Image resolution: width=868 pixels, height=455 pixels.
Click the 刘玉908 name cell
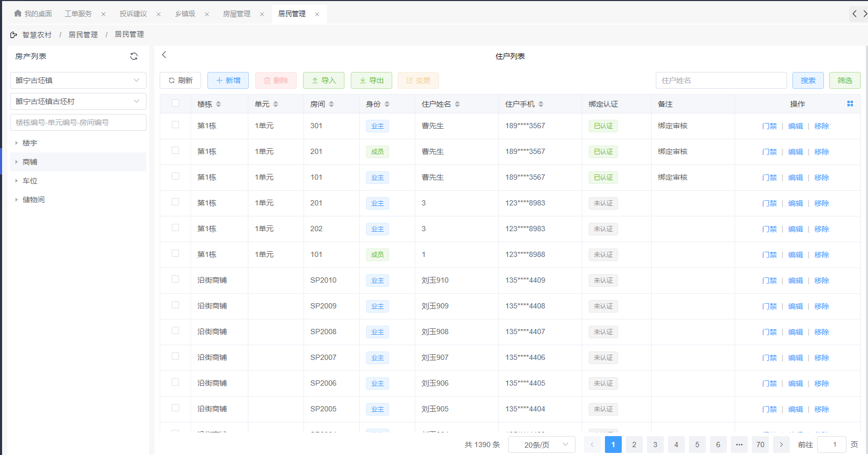tap(435, 332)
